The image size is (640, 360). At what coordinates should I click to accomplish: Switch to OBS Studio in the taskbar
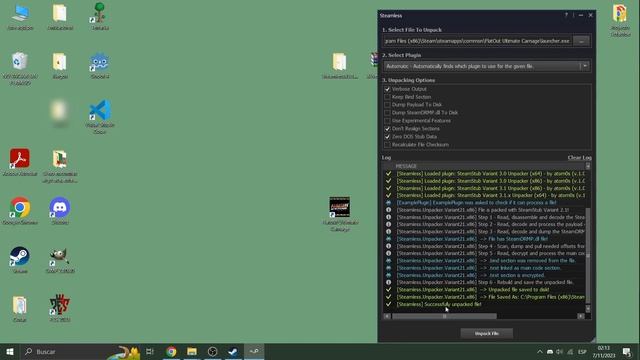(212, 351)
